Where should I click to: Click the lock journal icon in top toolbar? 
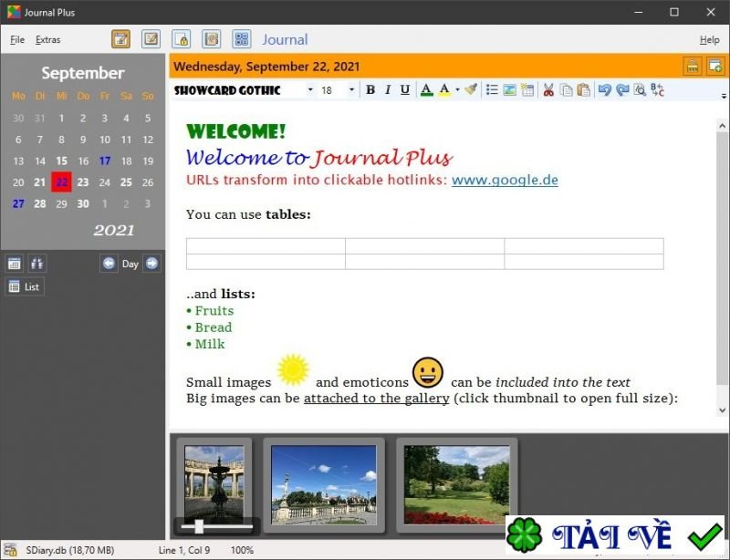[x=181, y=39]
